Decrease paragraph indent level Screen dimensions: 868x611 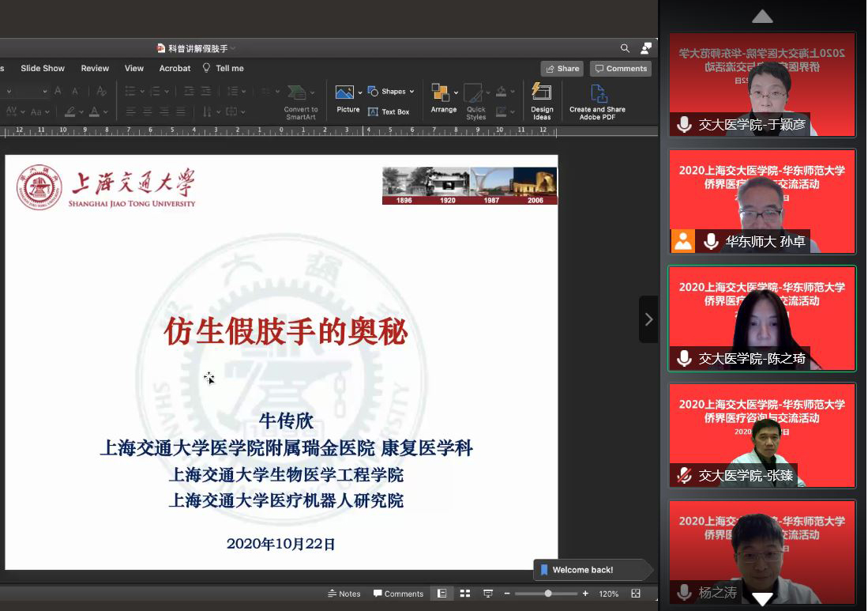(189, 92)
